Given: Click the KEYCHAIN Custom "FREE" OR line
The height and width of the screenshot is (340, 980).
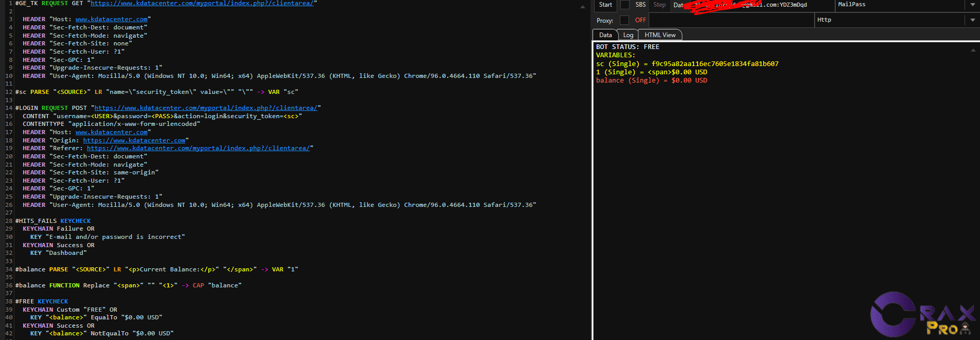Looking at the screenshot, I should 70,310.
